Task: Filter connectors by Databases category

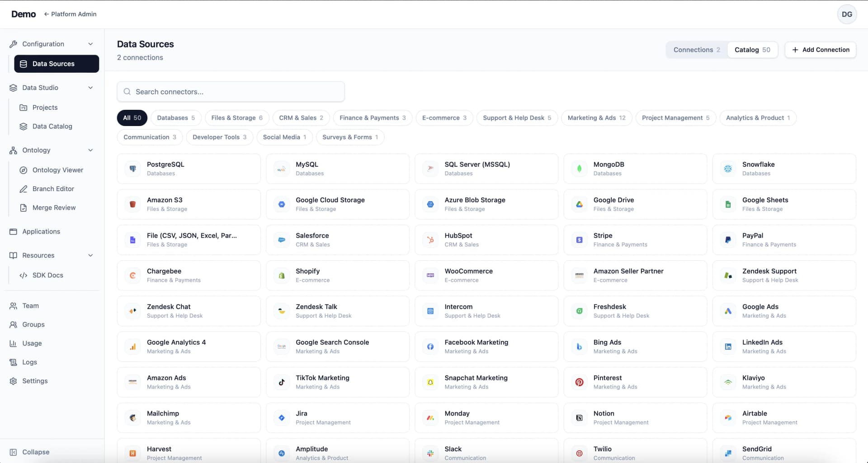Action: (x=176, y=118)
